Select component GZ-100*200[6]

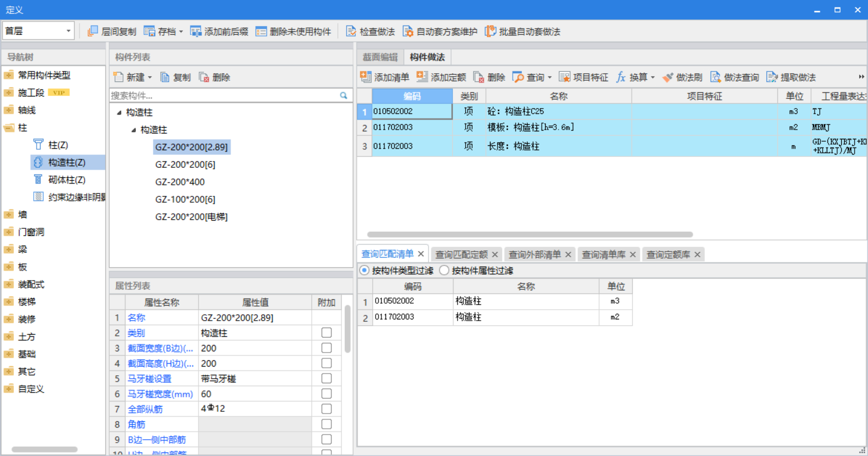(185, 200)
